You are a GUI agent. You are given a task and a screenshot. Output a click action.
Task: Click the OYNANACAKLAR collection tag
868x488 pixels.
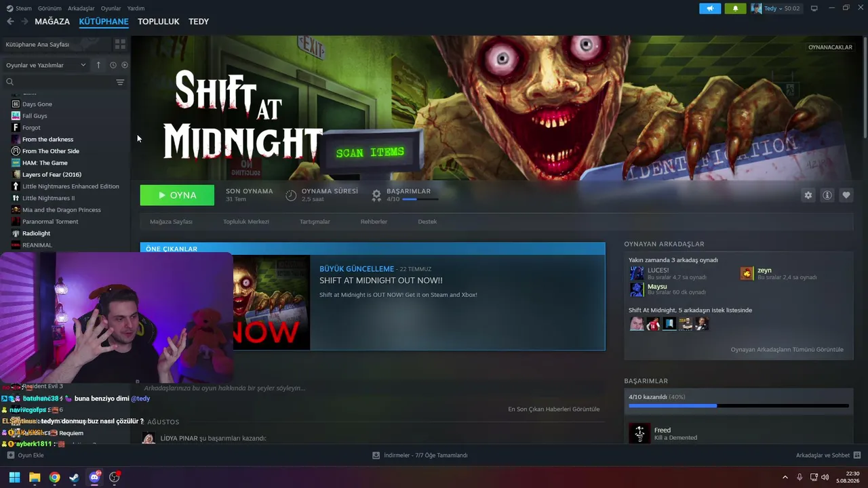coord(830,47)
